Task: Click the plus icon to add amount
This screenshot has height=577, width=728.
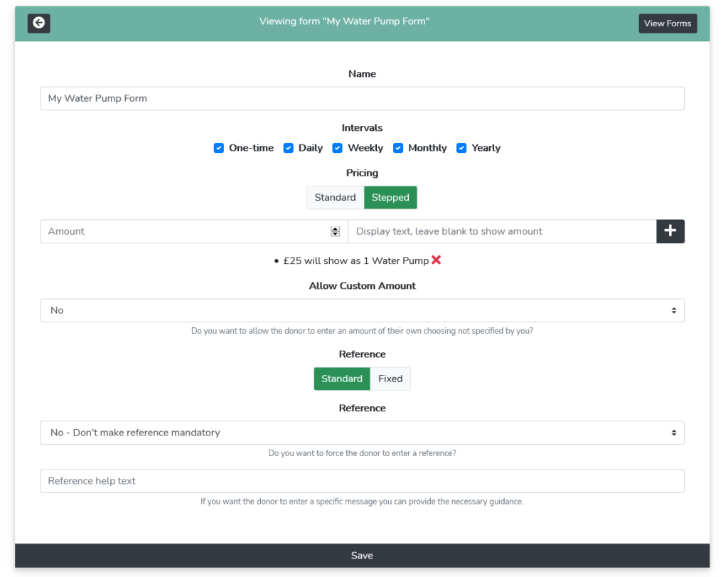Action: (x=670, y=231)
